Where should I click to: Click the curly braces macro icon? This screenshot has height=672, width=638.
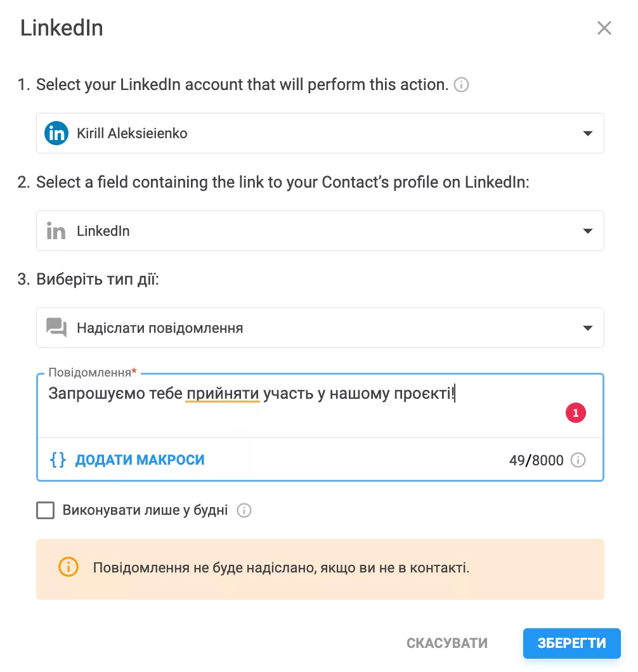click(x=58, y=460)
